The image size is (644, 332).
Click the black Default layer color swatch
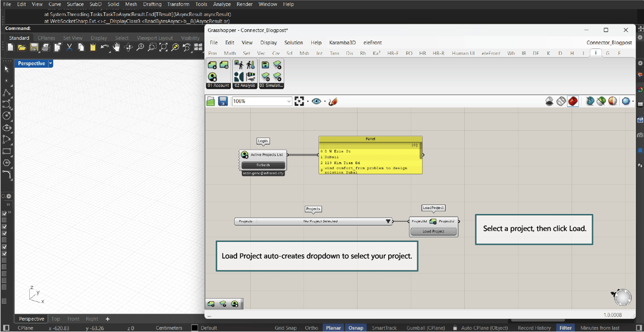pos(195,328)
